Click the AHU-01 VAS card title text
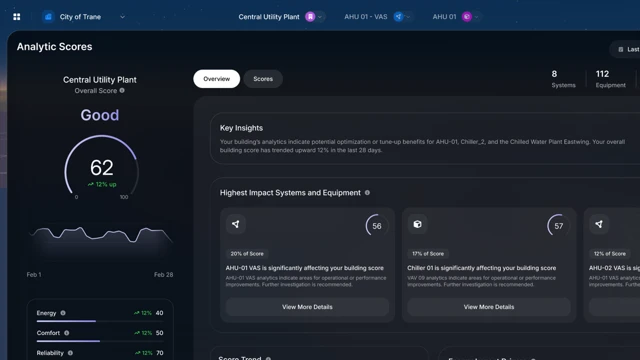Screen dimensions: 640x360 [304, 268]
